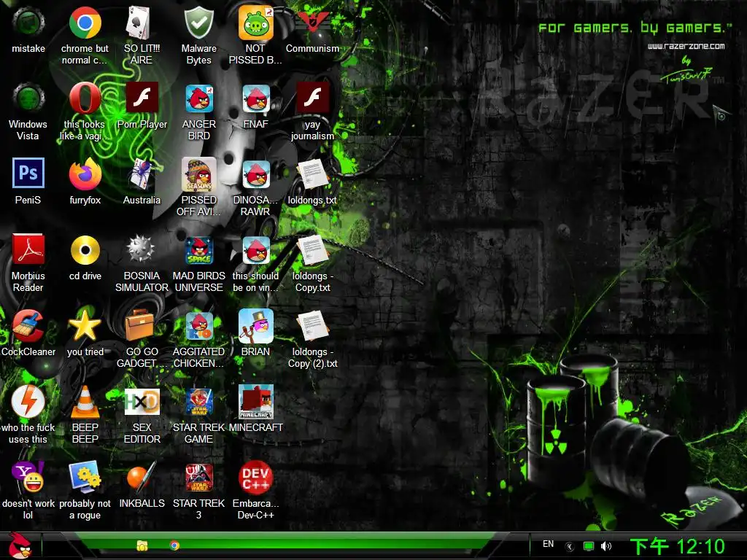Open 'PISSED OFF AVI...' Seasons icon

(198, 174)
